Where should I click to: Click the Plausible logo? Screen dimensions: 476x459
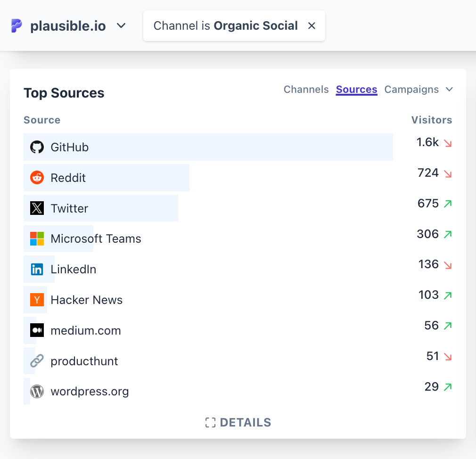(x=16, y=27)
